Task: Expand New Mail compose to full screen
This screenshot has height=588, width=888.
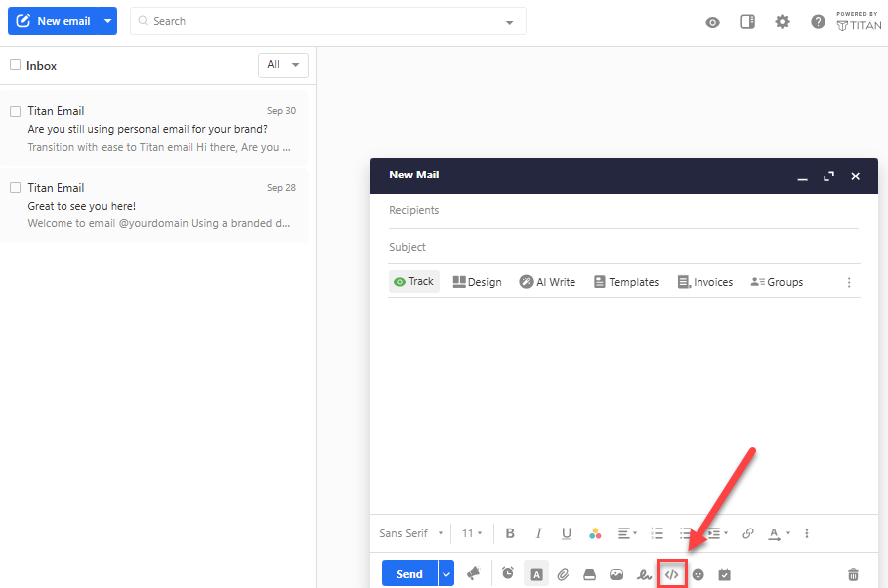Action: click(829, 176)
